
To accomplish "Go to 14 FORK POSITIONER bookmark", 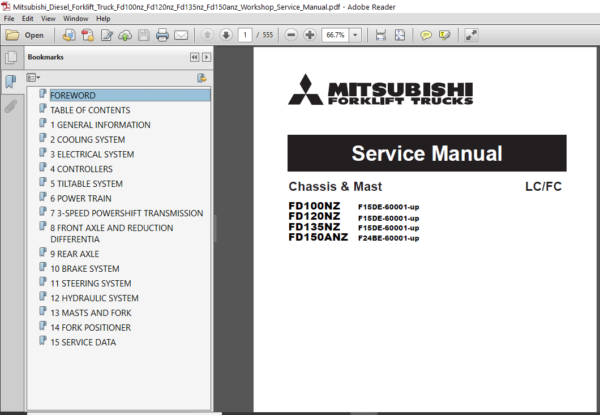I will pyautogui.click(x=91, y=327).
